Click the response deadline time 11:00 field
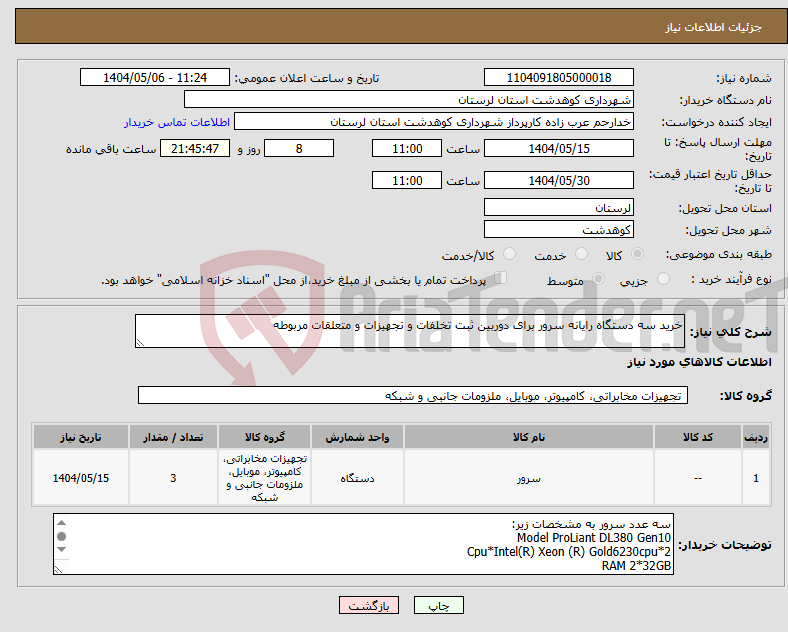788x632 pixels. 407,149
